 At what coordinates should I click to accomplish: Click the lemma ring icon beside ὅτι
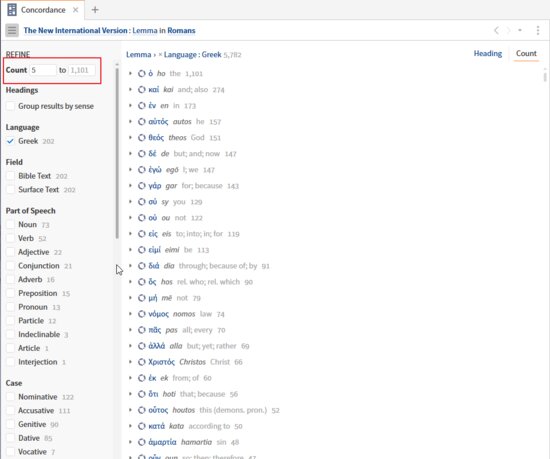[x=141, y=394]
